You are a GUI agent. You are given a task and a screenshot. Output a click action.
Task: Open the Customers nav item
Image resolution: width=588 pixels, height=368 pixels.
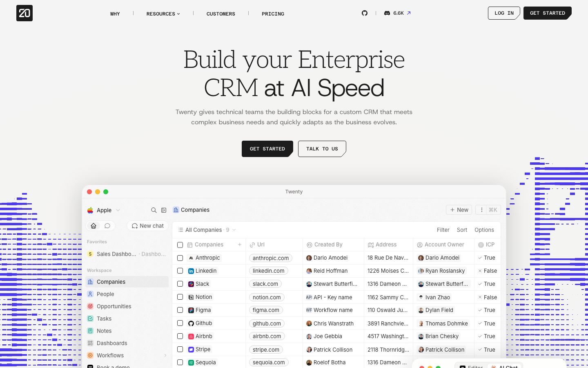coord(221,14)
